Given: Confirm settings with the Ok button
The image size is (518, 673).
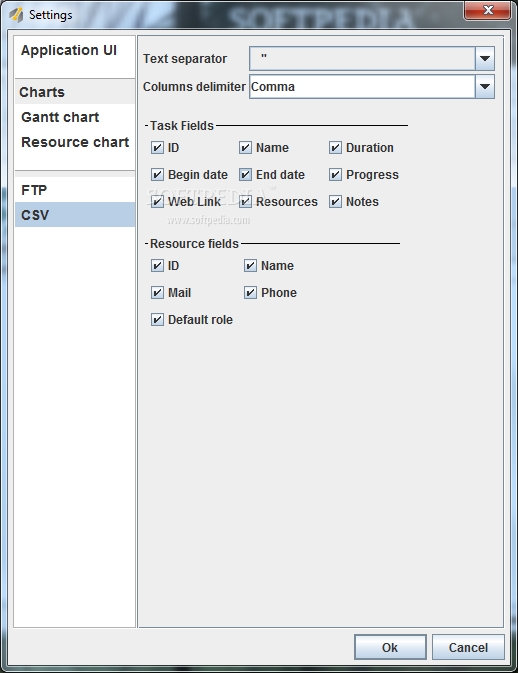Looking at the screenshot, I should (390, 647).
